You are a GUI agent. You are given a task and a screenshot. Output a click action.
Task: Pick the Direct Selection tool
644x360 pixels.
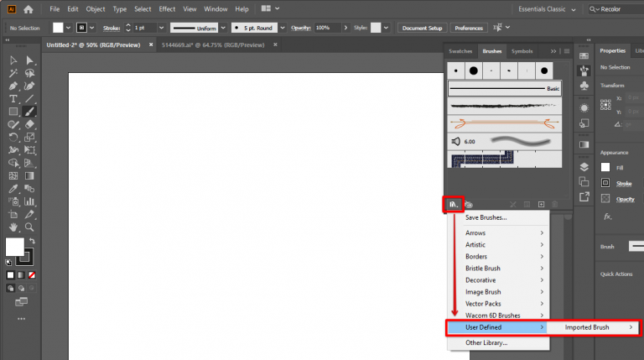[30, 60]
